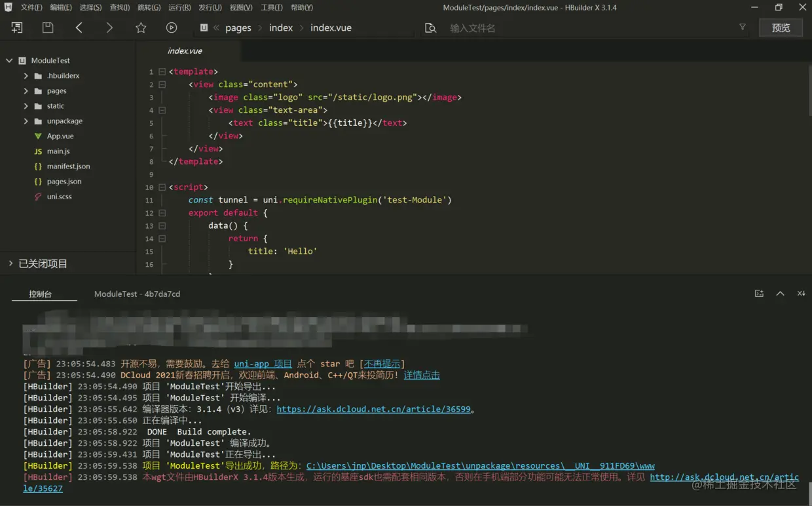Click pages in the breadcrumb
The height and width of the screenshot is (506, 812).
(238, 28)
